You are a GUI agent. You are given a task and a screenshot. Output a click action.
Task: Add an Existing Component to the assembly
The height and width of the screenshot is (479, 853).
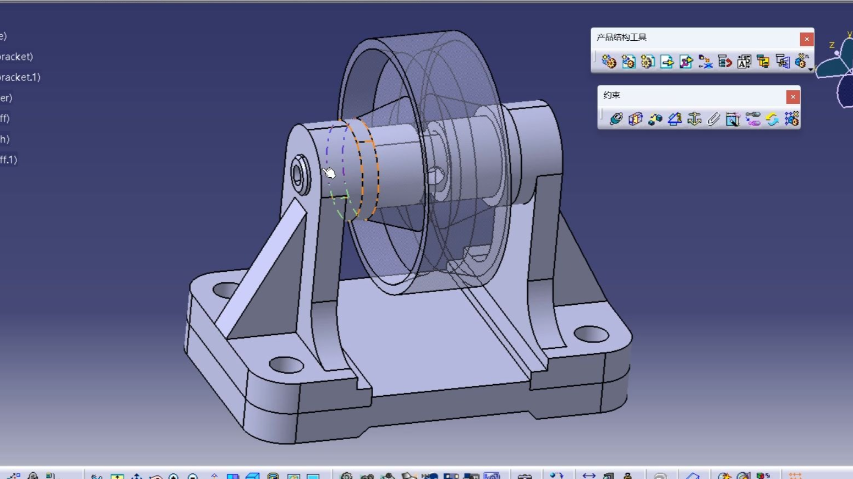(x=667, y=61)
